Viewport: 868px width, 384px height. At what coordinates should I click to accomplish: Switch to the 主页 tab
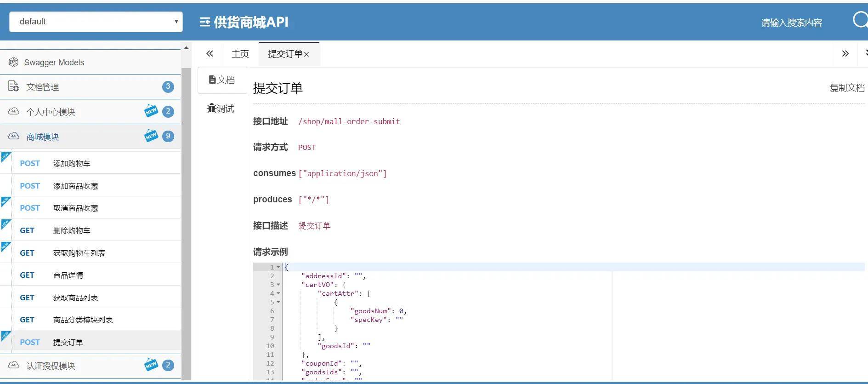coord(240,54)
